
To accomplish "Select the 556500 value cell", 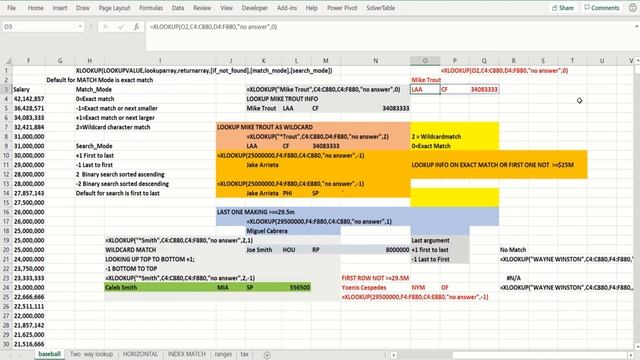I will click(x=296, y=287).
